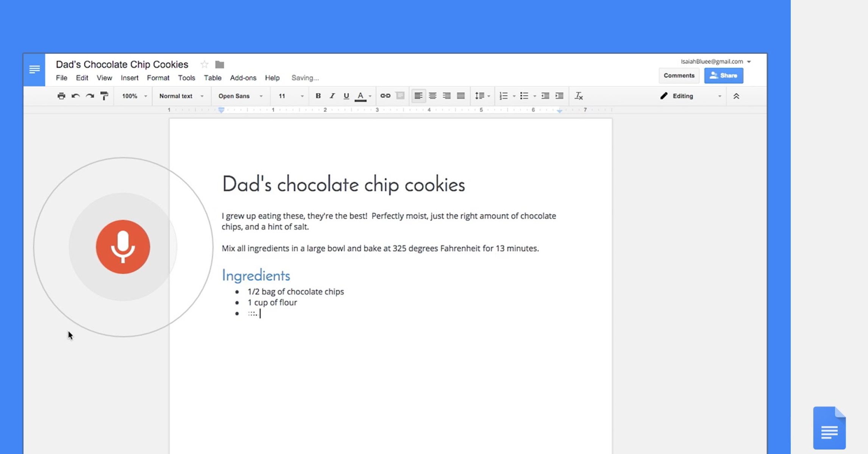
Task: Toggle underline formatting
Action: (346, 96)
